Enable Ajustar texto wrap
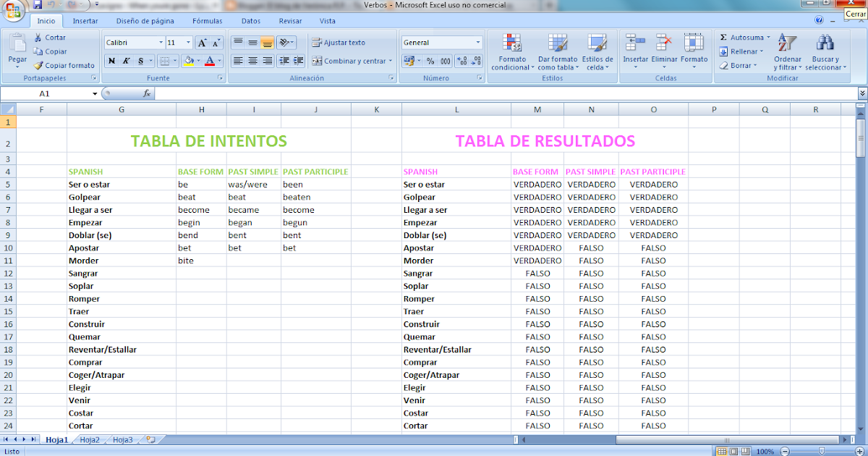The height and width of the screenshot is (456, 868). click(x=339, y=43)
